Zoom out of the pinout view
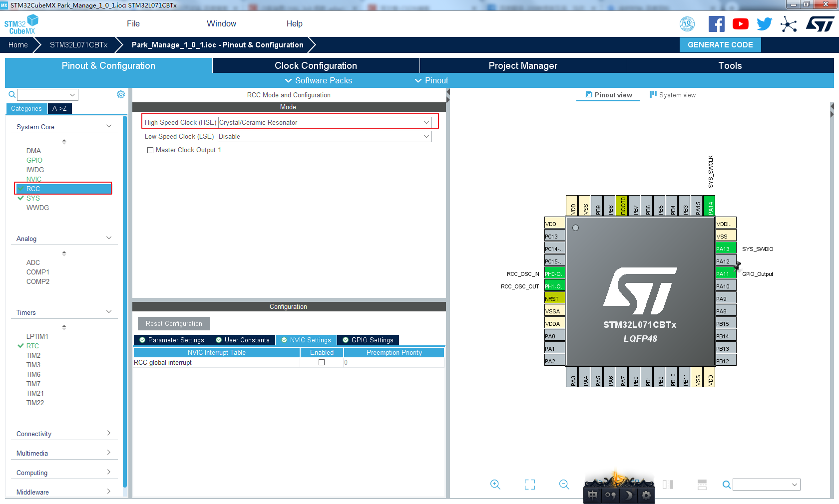This screenshot has width=839, height=504. [564, 484]
